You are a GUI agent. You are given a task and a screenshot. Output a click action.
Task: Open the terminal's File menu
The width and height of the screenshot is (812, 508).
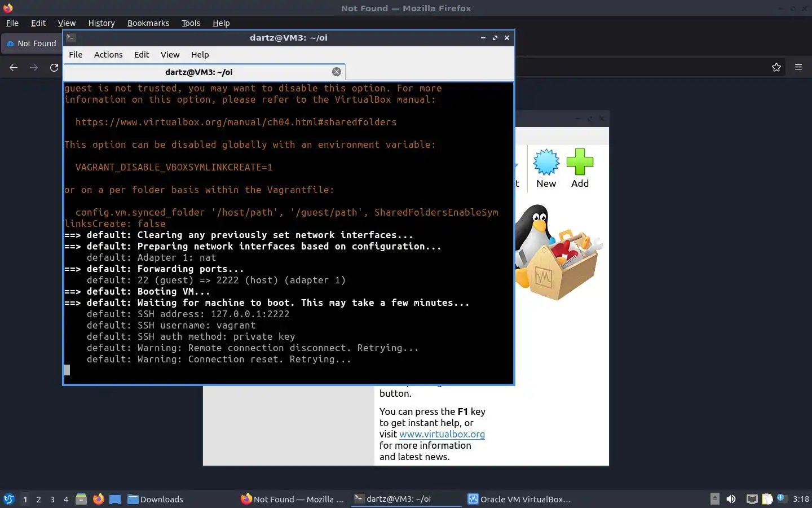click(x=76, y=55)
